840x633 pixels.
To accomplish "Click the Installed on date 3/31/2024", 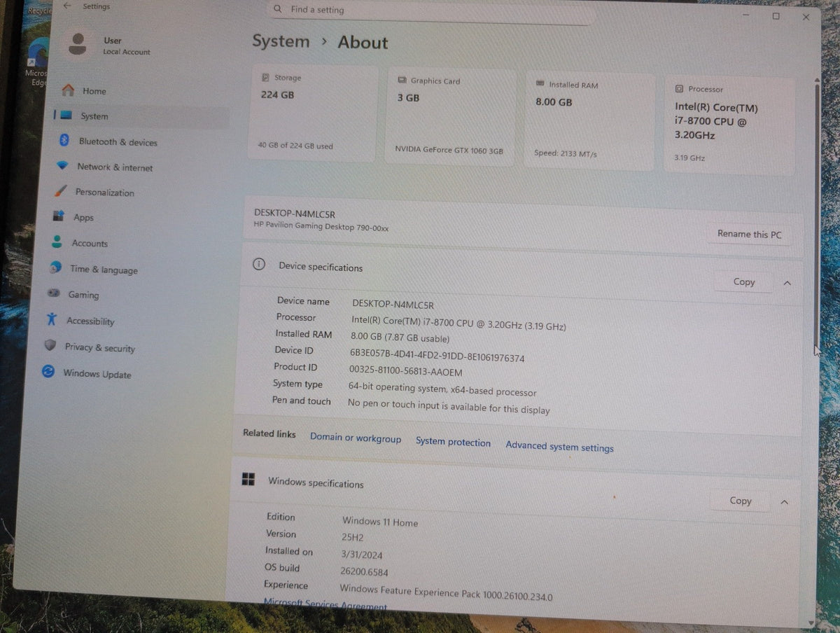I will pyautogui.click(x=361, y=554).
